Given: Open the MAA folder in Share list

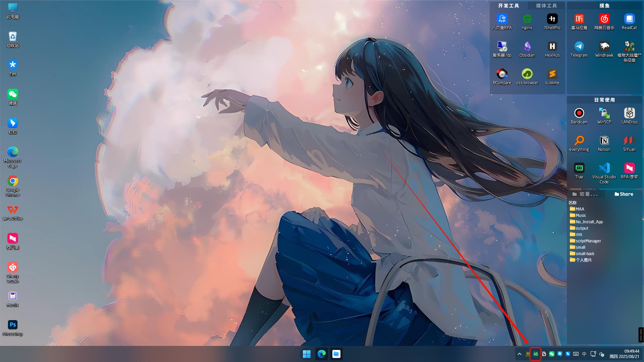Looking at the screenshot, I should pyautogui.click(x=577, y=209).
